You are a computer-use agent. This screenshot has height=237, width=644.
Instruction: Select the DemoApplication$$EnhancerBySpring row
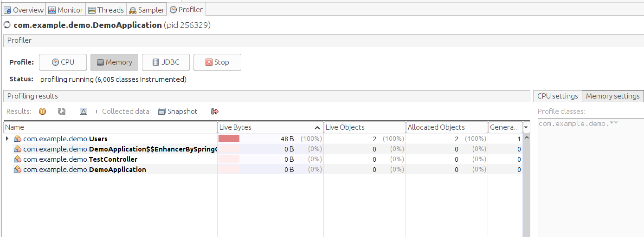click(x=263, y=149)
